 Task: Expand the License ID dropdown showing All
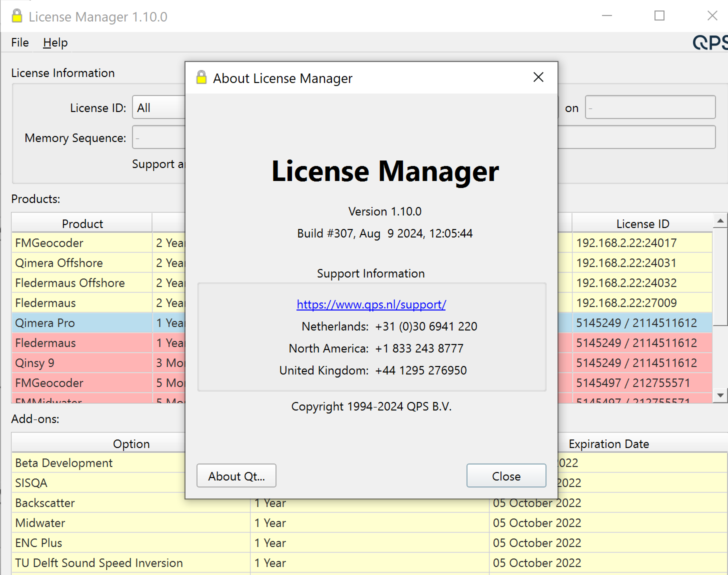point(159,107)
